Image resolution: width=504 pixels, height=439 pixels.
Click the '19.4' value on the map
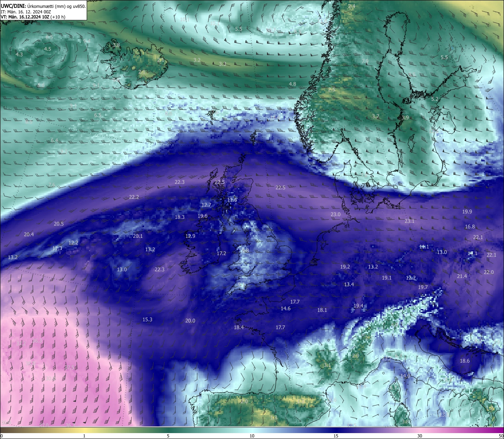tap(358, 306)
